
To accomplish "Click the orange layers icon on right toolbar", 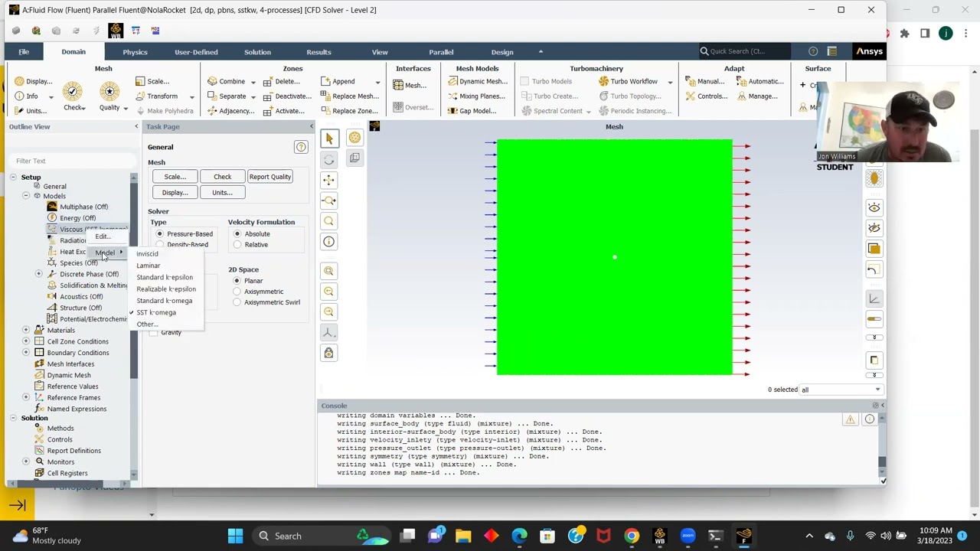I will click(874, 249).
